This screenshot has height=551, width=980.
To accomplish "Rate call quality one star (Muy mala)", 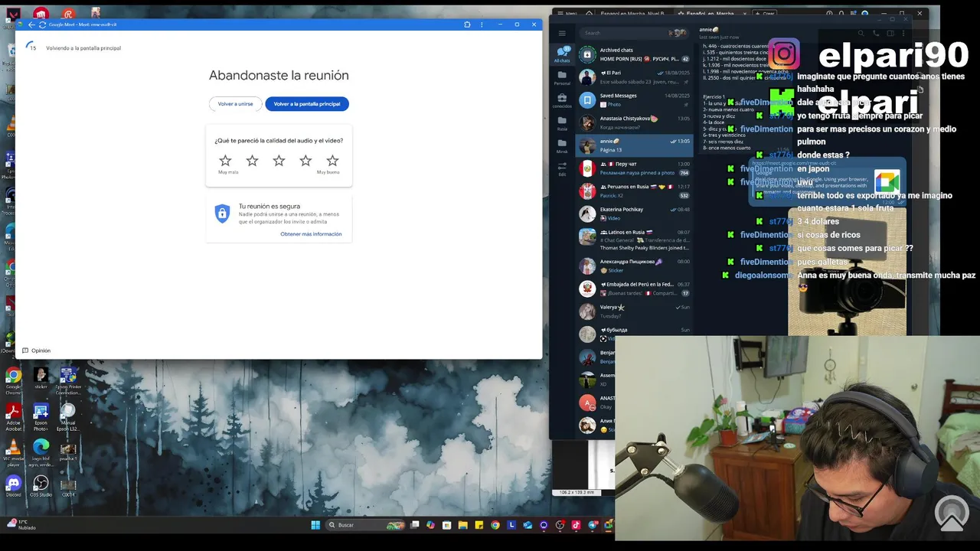I will point(225,161).
